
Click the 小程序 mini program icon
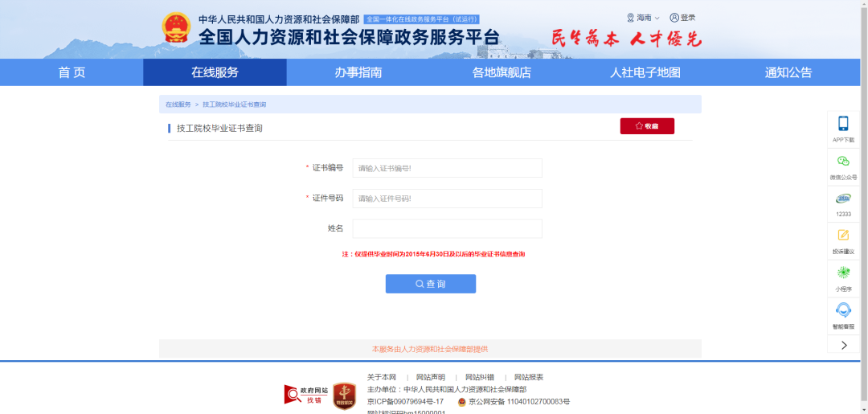[x=843, y=273]
